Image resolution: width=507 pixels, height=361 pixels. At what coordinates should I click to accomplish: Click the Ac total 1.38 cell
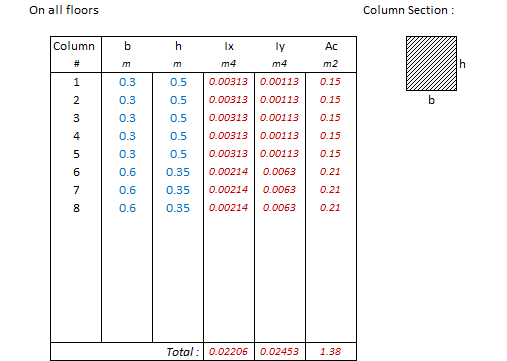click(331, 352)
